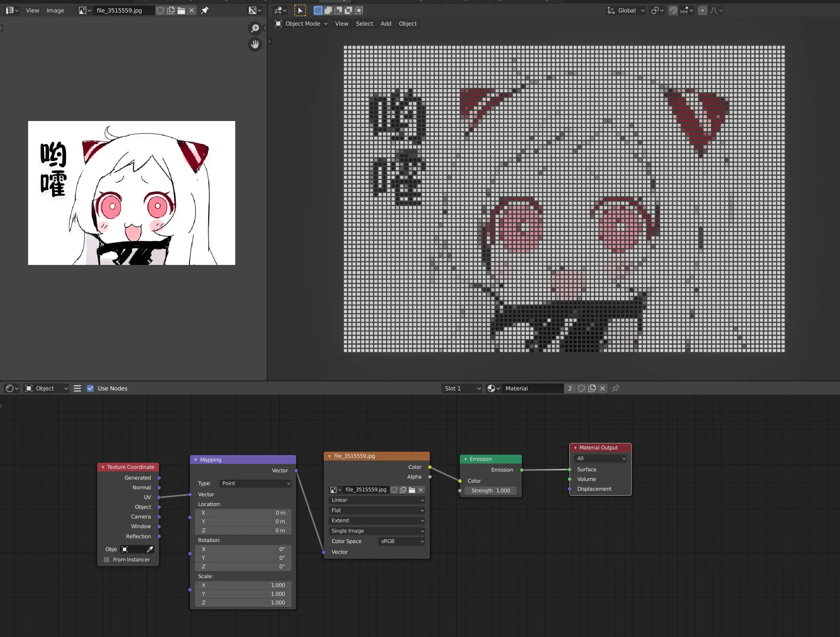Click the zoom magnifier icon in image editor
The width and height of the screenshot is (840, 637).
point(255,28)
